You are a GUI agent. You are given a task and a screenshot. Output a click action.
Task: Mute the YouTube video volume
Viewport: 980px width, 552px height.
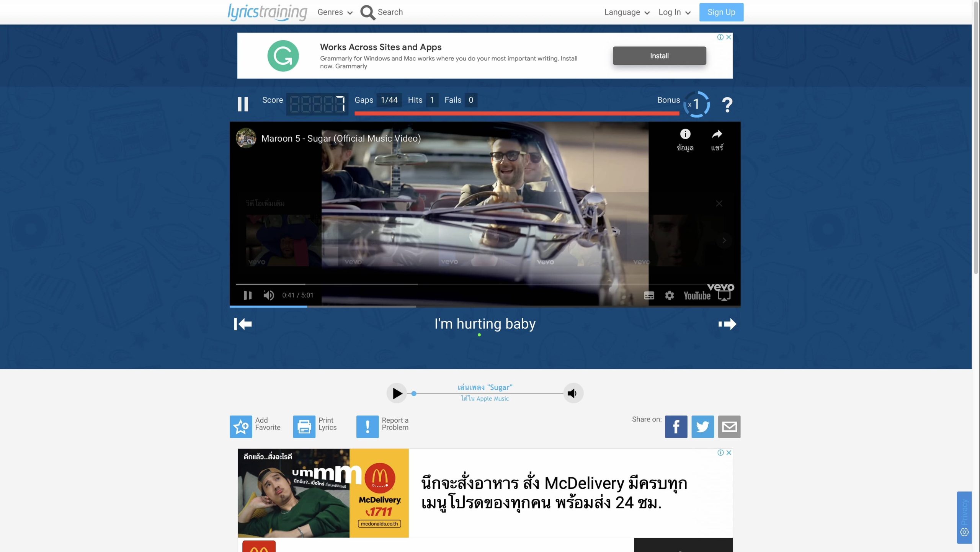(268, 295)
